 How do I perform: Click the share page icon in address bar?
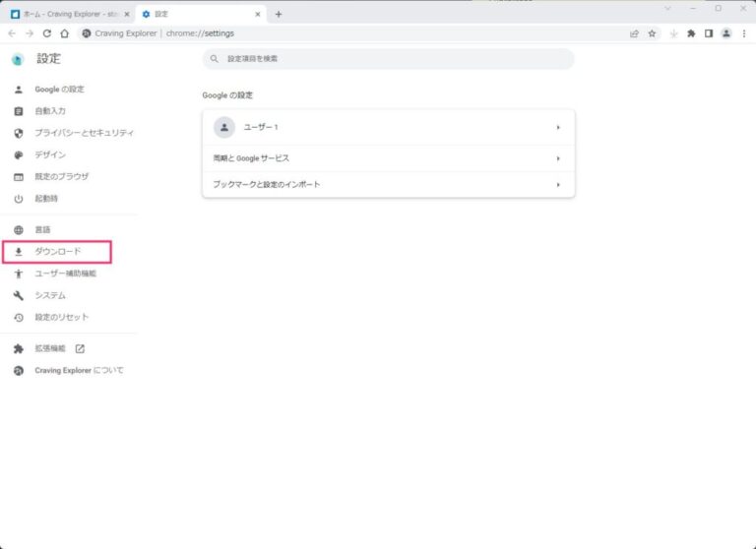[634, 33]
